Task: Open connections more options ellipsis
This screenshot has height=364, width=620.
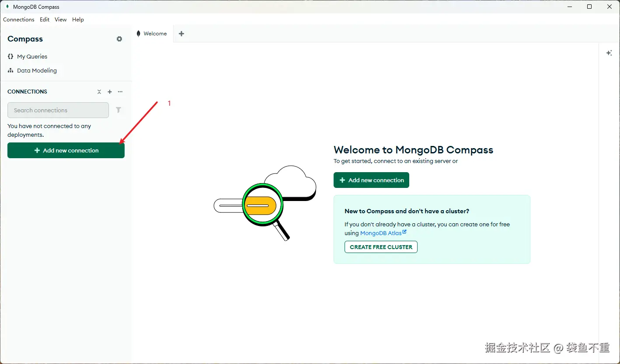Action: tap(120, 92)
